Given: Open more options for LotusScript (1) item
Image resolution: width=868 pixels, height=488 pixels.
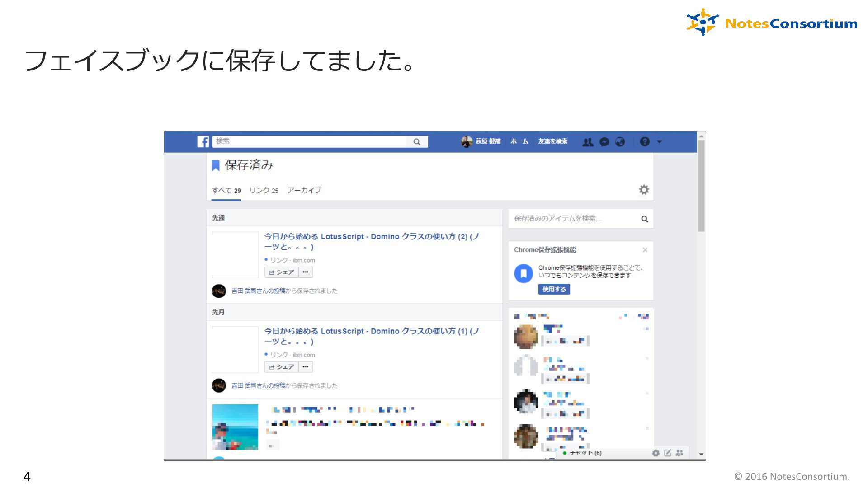Looking at the screenshot, I should pyautogui.click(x=306, y=367).
